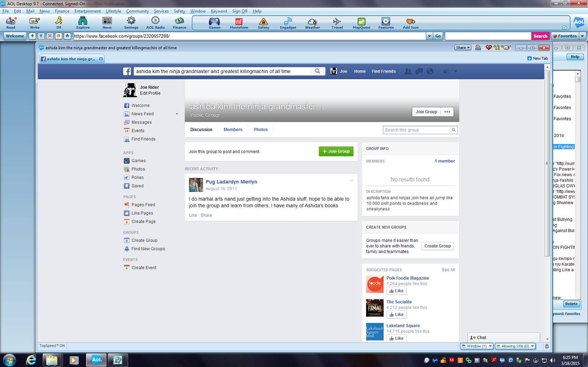Open the Moviefone icon
Image resolution: width=588 pixels, height=367 pixels.
pyautogui.click(x=239, y=23)
